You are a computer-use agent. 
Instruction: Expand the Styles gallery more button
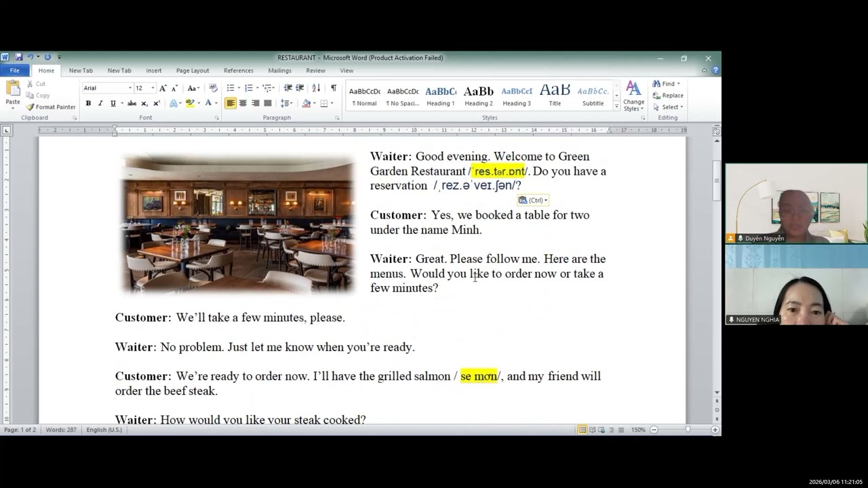pyautogui.click(x=616, y=107)
